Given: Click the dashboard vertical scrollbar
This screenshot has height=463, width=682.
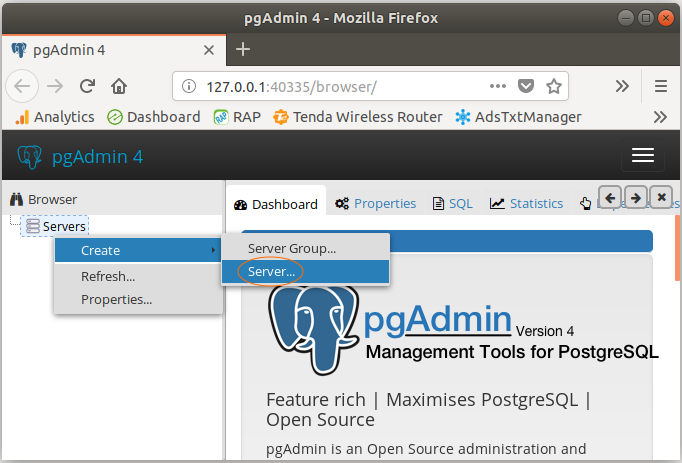Looking at the screenshot, I should (677, 248).
